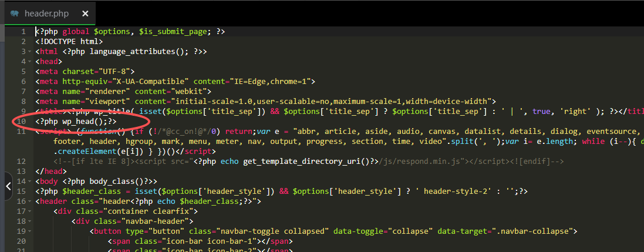Collapse the html block at line 3
Viewport: 644px width, 252px height.
pos(29,51)
